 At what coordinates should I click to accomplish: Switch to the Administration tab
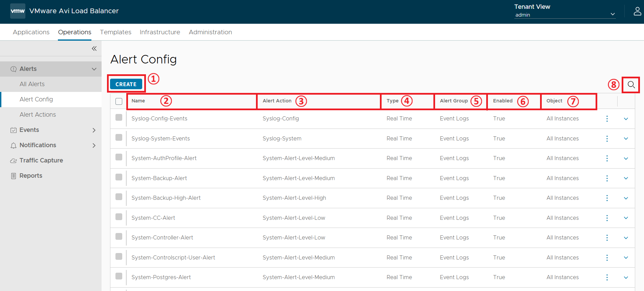210,32
